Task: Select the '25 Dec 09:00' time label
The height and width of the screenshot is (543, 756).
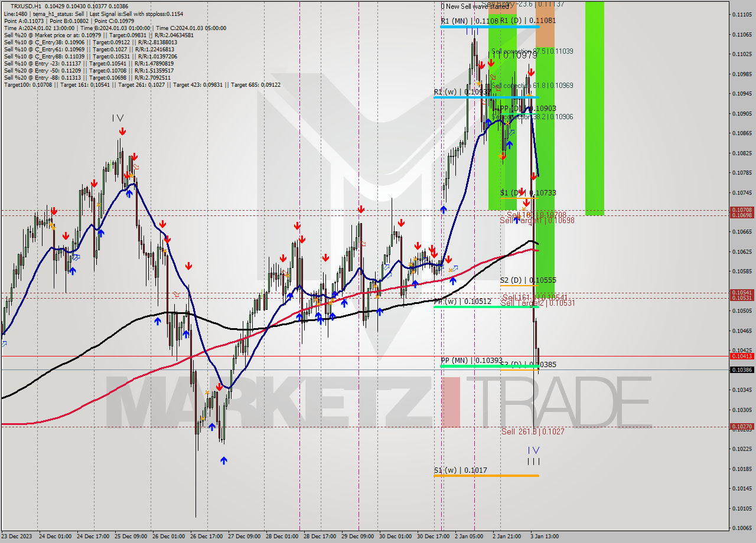Action: point(129,537)
